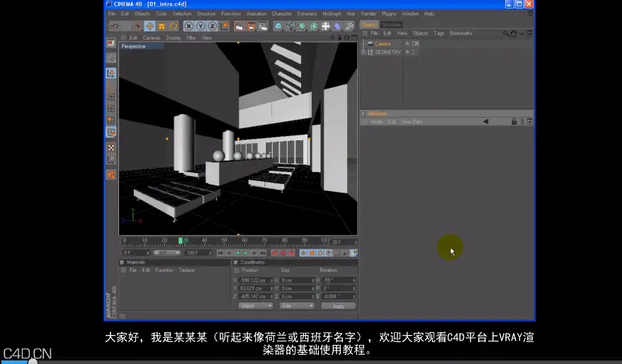
Task: Render active view clapperboard icon
Action: 239,27
